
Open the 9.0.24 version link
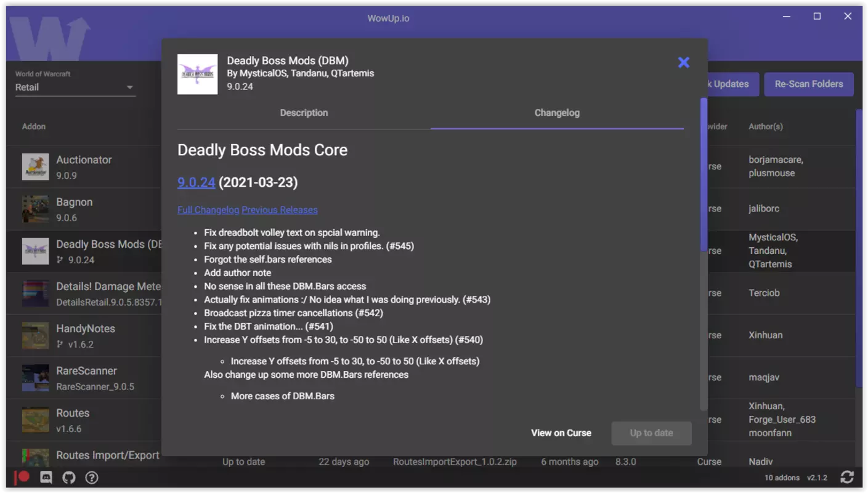tap(196, 182)
